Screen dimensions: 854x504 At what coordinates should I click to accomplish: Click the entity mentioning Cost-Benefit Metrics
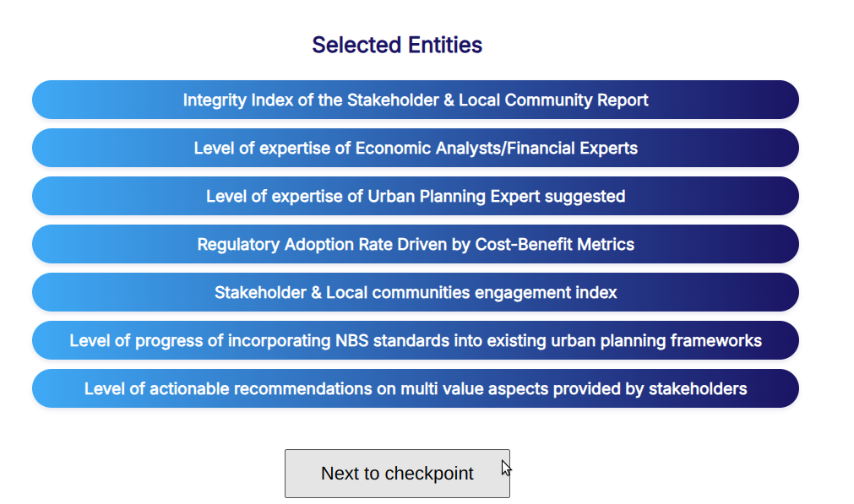416,244
